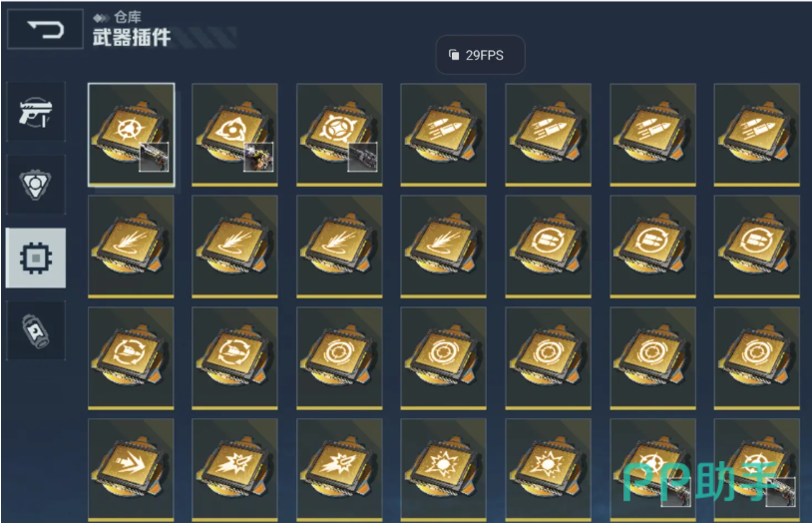Open the weapons pistol tab in sidebar

(36, 112)
